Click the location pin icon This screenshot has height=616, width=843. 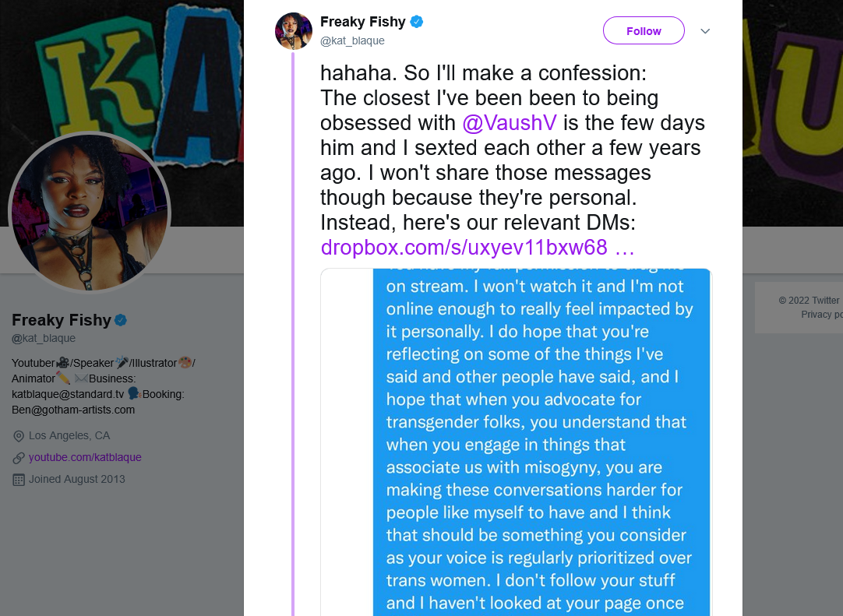click(19, 435)
